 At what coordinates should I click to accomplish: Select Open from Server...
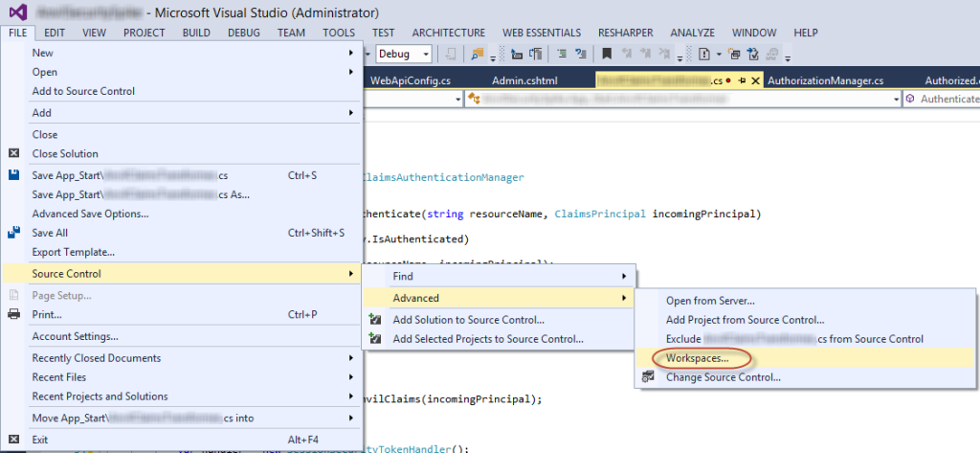click(x=710, y=301)
